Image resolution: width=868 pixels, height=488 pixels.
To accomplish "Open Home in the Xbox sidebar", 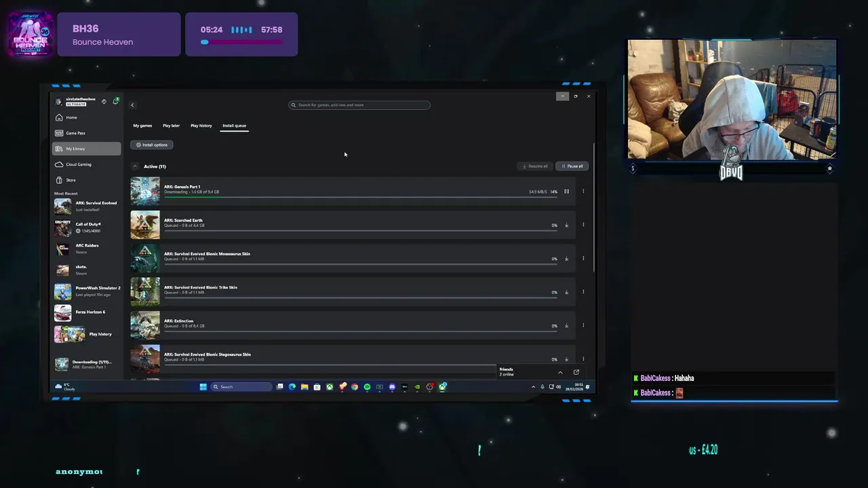I will (x=87, y=117).
